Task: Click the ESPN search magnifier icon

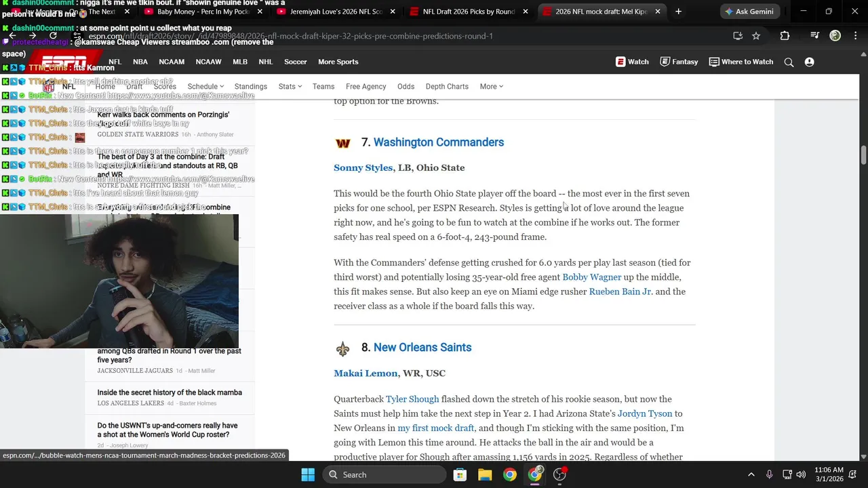Action: [789, 62]
